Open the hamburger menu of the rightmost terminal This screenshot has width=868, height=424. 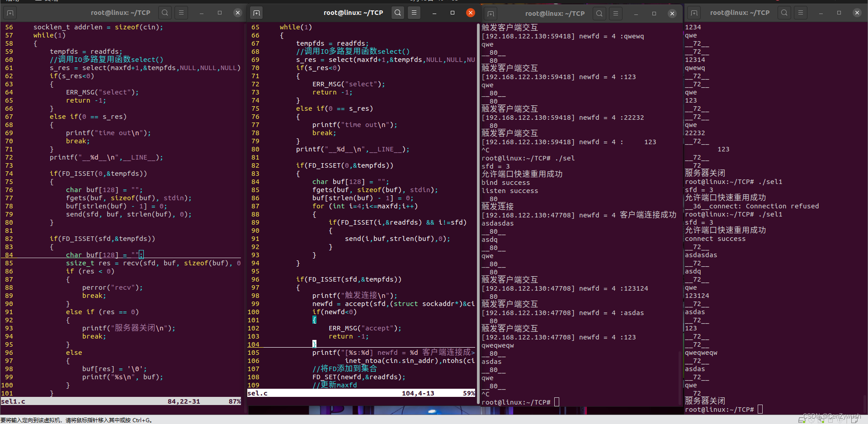(801, 13)
